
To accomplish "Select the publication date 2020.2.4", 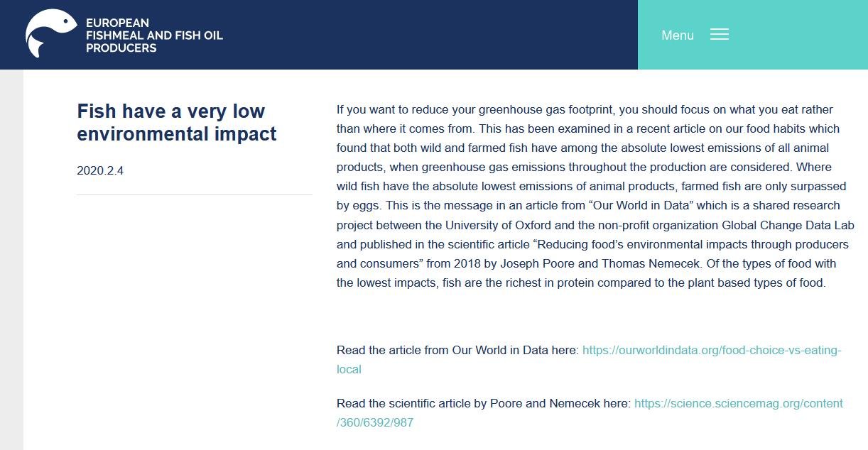I will (100, 170).
